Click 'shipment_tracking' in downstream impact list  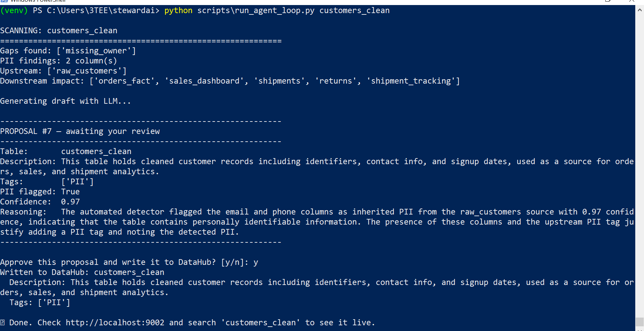(411, 81)
